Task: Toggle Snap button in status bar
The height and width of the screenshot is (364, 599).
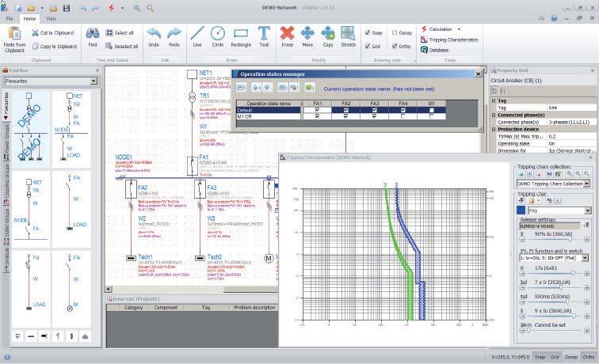Action: pos(540,357)
